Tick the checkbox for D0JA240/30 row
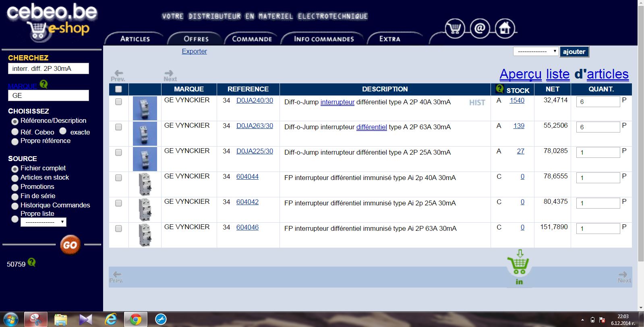The width and height of the screenshot is (644, 327). point(118,102)
